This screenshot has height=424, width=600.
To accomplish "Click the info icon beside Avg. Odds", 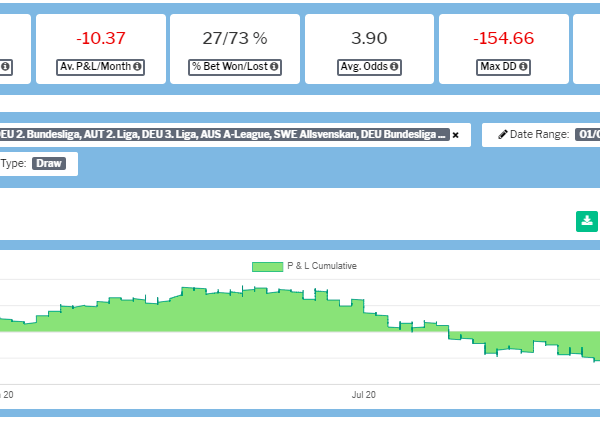I will click(x=394, y=67).
